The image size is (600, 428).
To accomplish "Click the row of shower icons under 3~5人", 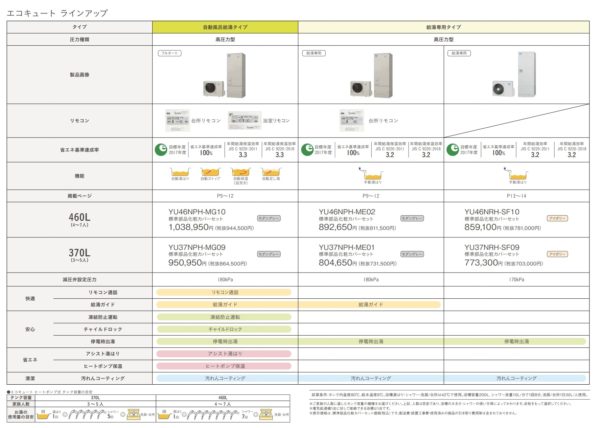I will 86,415.
